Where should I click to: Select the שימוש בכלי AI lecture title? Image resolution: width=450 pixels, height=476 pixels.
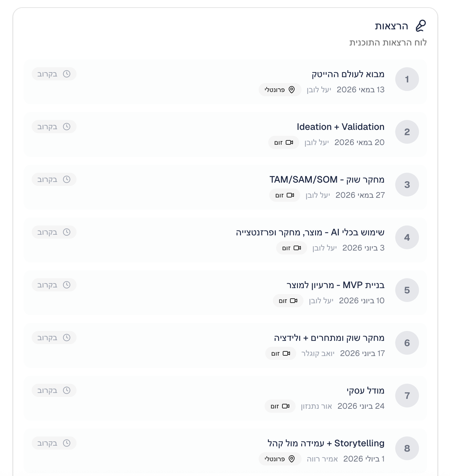(x=310, y=232)
